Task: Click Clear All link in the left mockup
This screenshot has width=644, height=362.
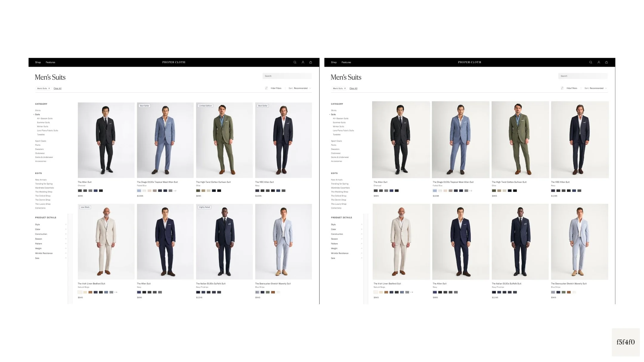Action: coord(58,88)
